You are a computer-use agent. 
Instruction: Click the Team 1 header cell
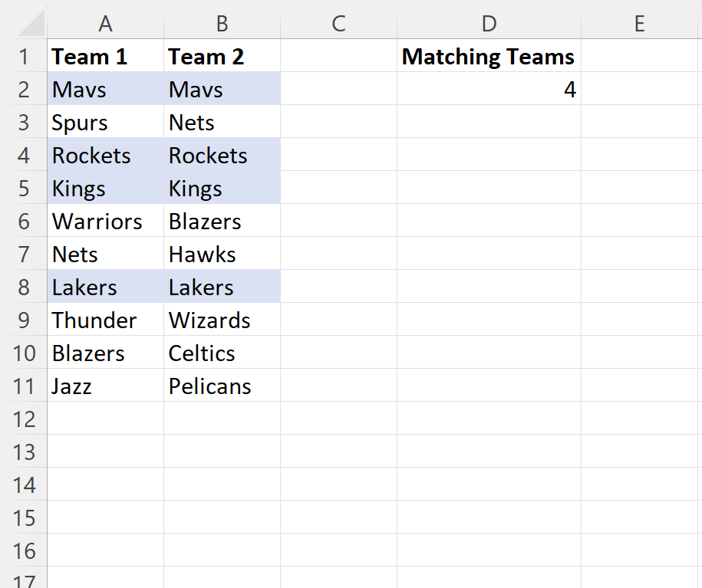pos(106,56)
